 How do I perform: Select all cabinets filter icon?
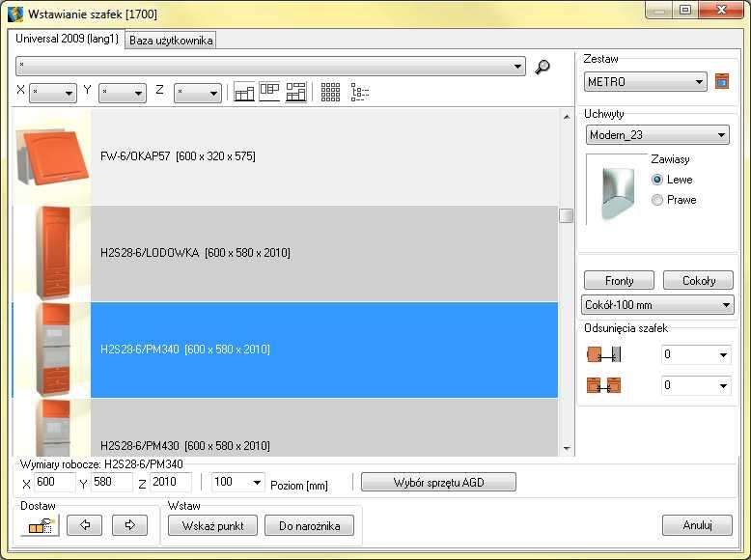point(295,92)
